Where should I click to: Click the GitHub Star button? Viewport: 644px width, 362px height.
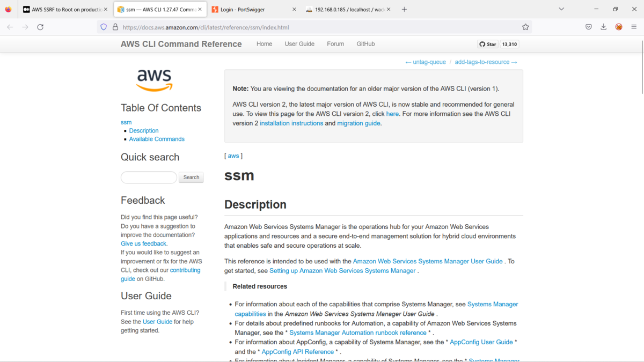[488, 44]
